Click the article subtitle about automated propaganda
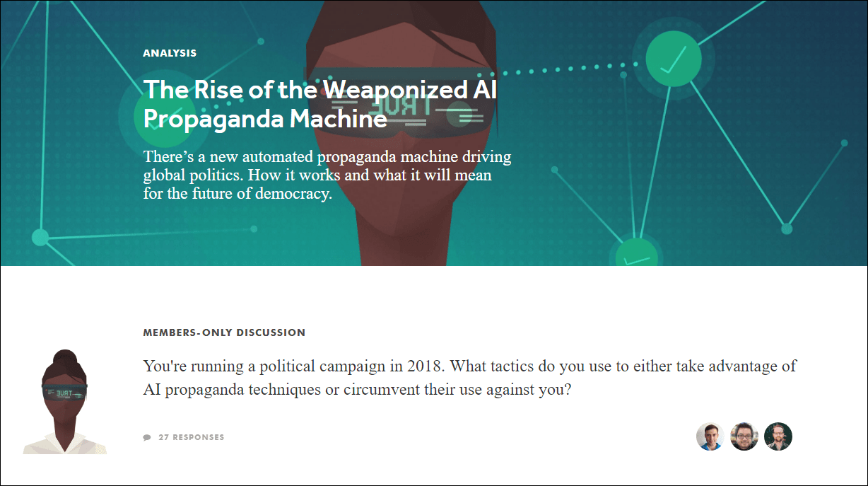The width and height of the screenshot is (868, 486). pyautogui.click(x=327, y=175)
